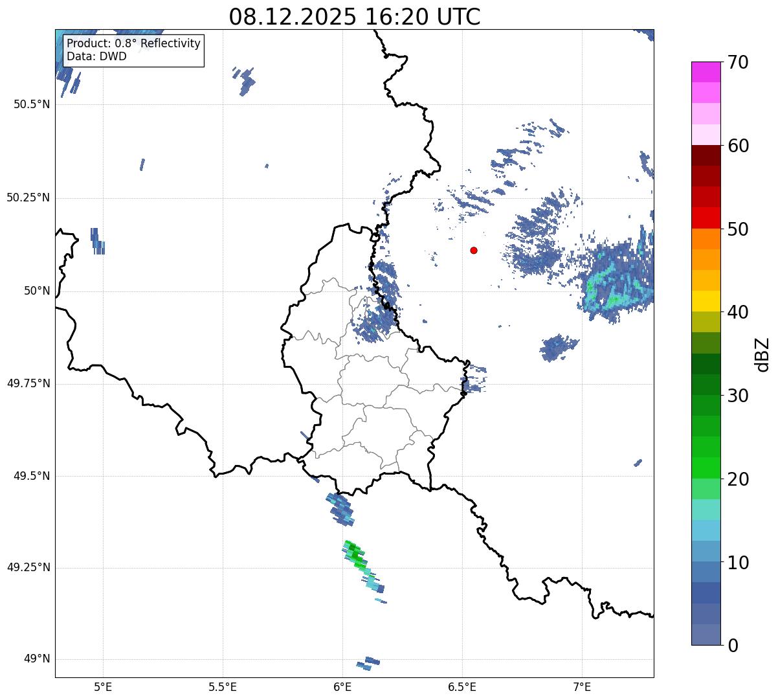This screenshot has height=700, width=778.
Task: Pick the olive-yellow segment just below 40
Action: click(706, 322)
